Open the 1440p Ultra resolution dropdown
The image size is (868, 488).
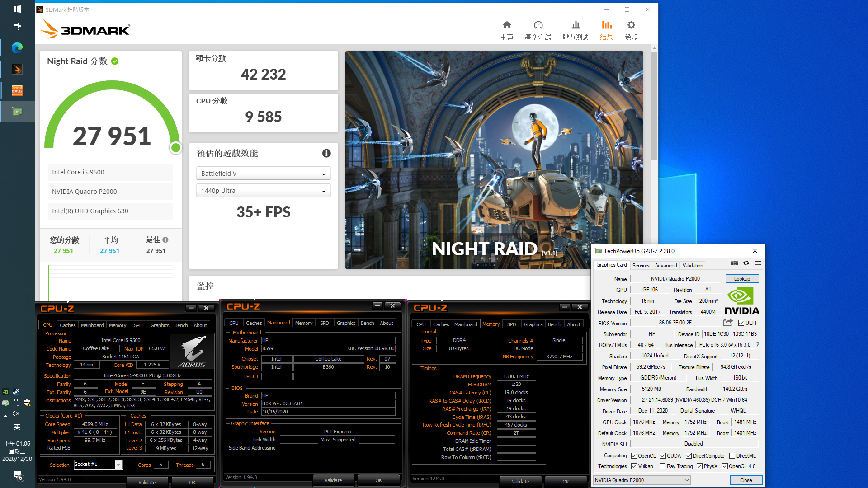point(263,191)
